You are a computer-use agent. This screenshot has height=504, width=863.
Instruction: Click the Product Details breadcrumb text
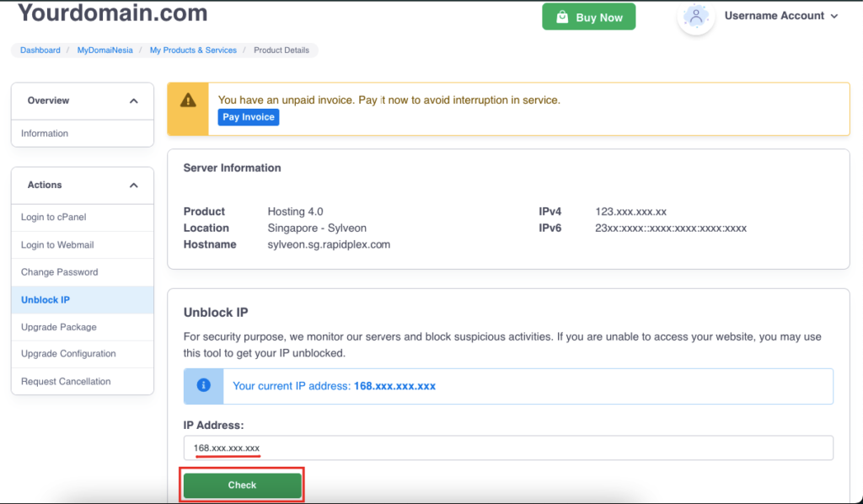tap(281, 50)
